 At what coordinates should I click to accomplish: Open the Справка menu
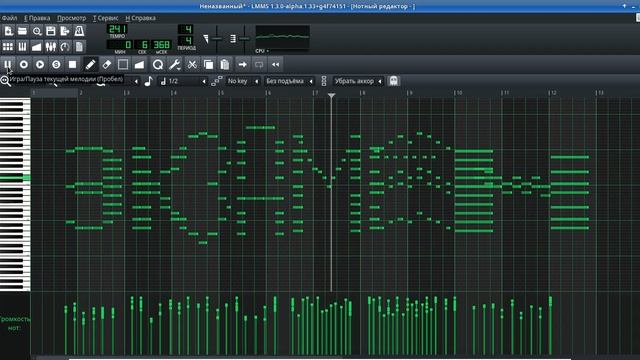click(140, 18)
